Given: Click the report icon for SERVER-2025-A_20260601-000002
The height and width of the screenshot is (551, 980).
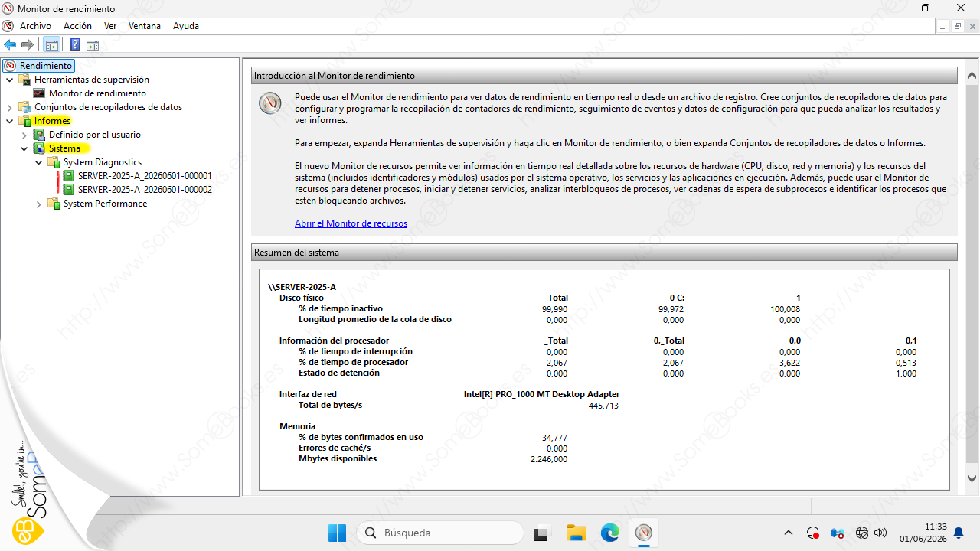Looking at the screenshot, I should coord(68,190).
